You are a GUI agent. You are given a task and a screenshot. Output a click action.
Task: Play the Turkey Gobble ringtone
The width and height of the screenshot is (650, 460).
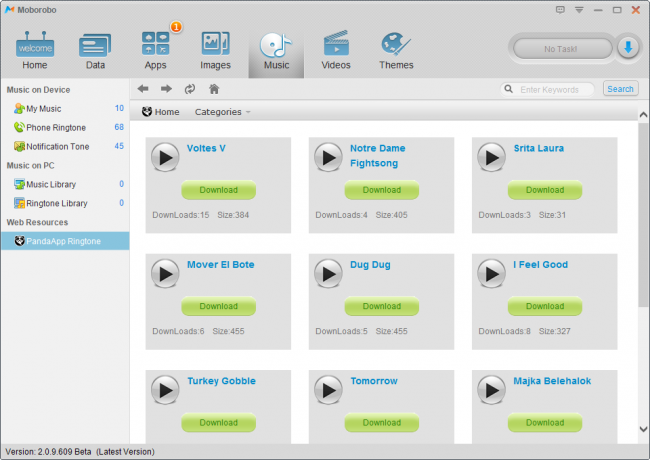pos(165,390)
